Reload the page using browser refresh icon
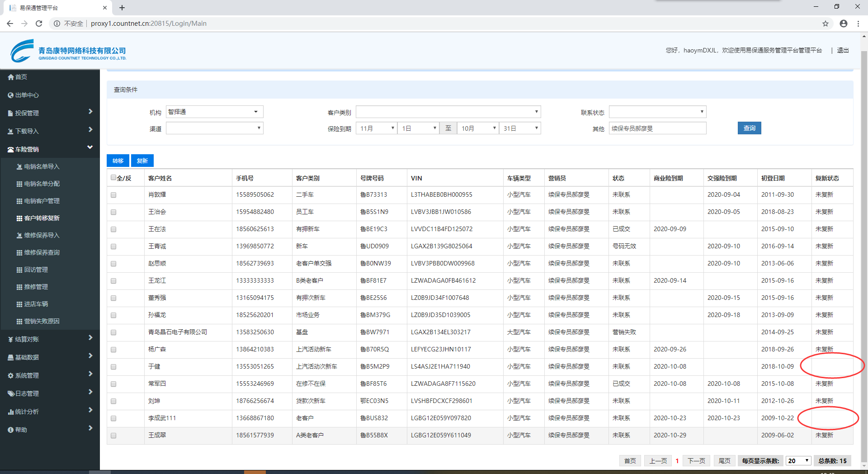868x474 pixels. tap(39, 24)
